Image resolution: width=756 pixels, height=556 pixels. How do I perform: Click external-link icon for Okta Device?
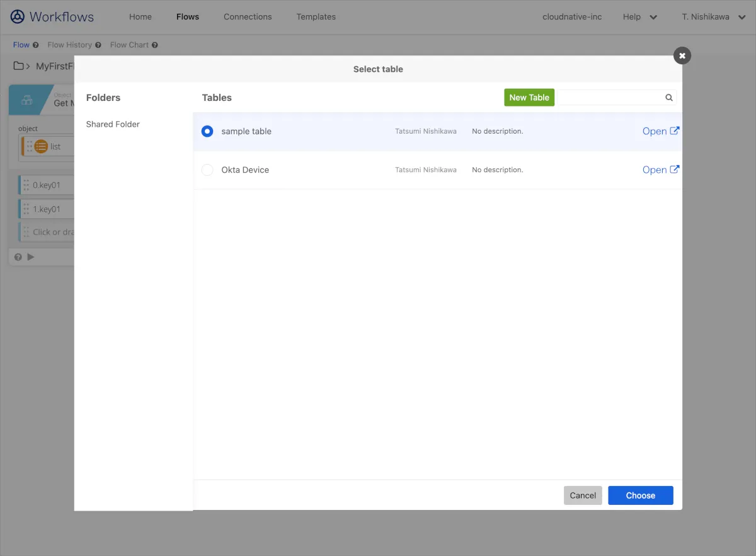coord(674,170)
